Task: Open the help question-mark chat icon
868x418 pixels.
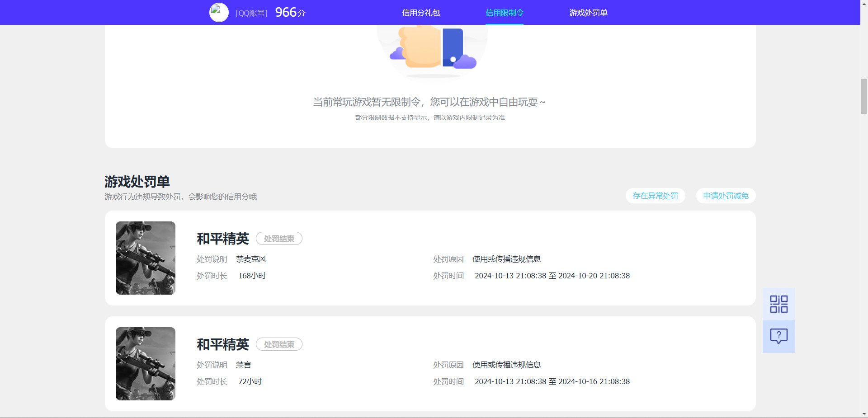Action: [778, 336]
